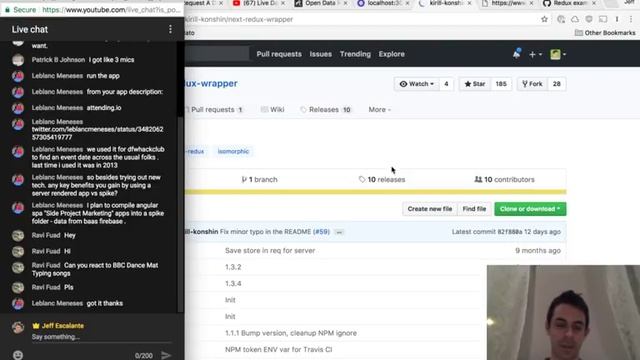
Task: Open the Wiki tab
Action: tap(273, 109)
